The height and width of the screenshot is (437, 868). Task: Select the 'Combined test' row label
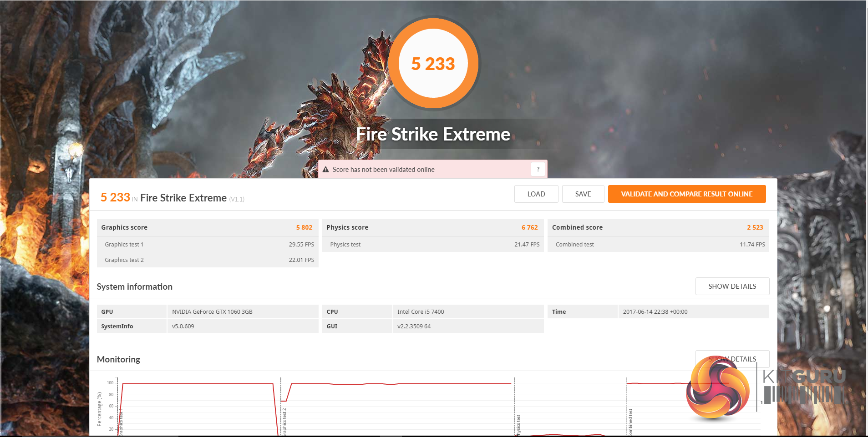pyautogui.click(x=575, y=244)
